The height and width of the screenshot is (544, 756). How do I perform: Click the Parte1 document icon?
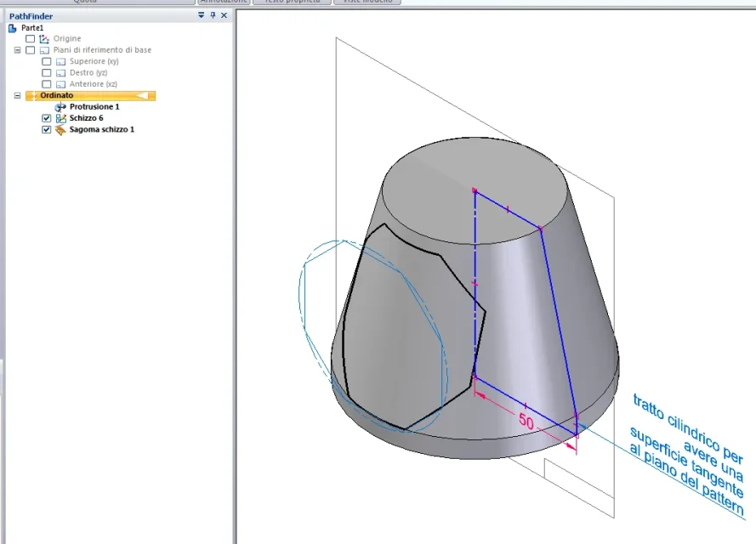13,28
